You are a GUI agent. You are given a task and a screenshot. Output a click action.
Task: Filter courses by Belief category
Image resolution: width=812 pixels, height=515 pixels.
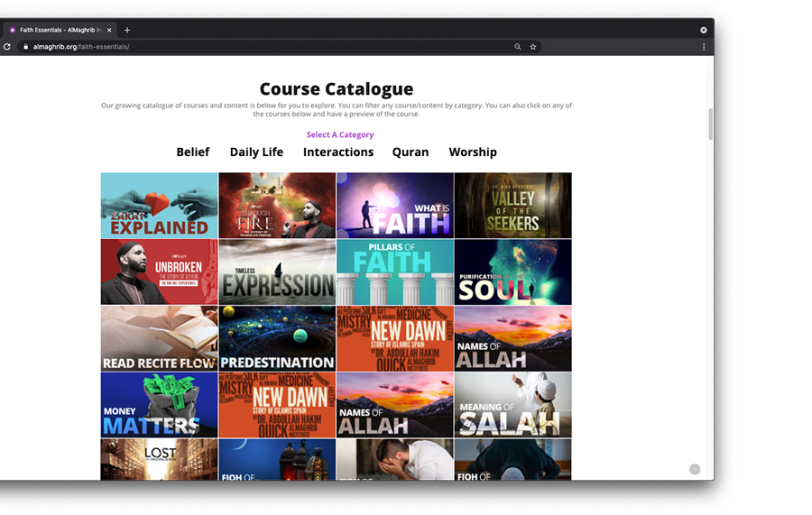pos(193,152)
